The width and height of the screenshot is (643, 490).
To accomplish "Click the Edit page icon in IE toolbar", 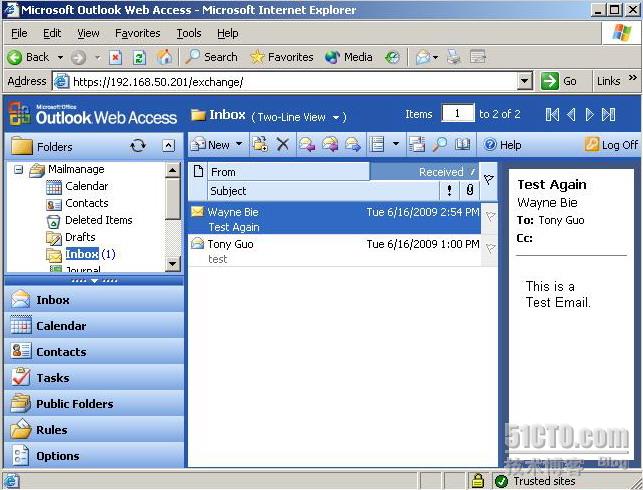I will (x=478, y=57).
